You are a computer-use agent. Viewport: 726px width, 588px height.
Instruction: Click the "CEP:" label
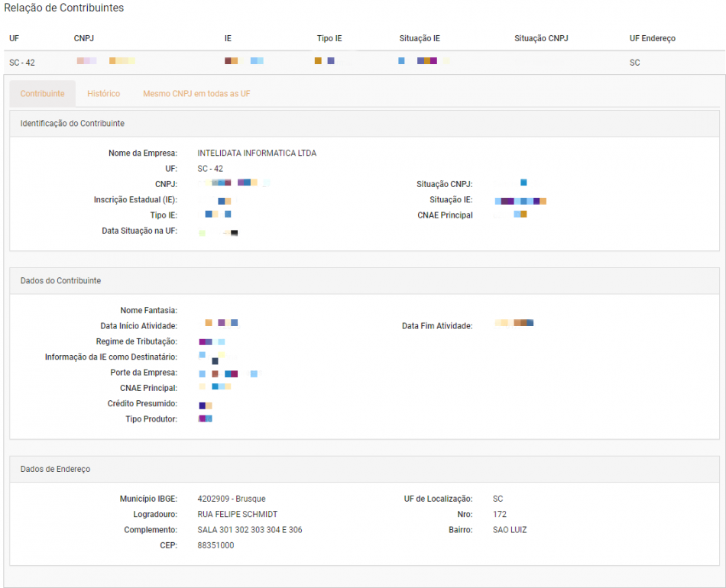(x=169, y=545)
